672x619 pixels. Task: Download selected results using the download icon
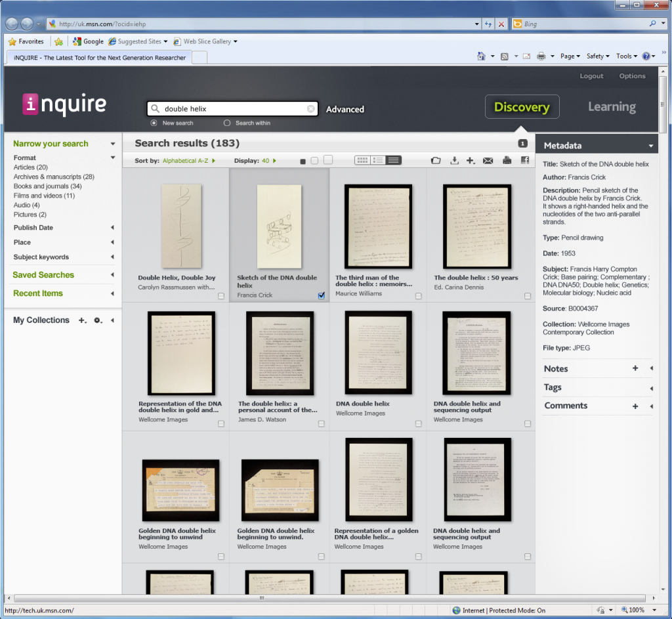click(454, 160)
